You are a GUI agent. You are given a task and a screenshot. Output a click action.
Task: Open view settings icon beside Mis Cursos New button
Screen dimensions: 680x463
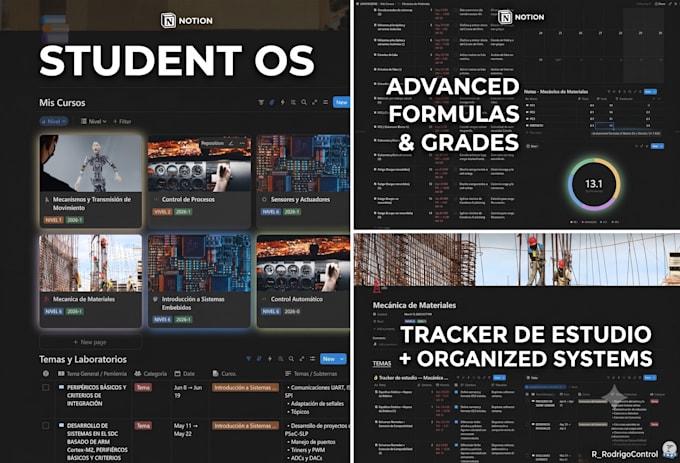pos(325,102)
